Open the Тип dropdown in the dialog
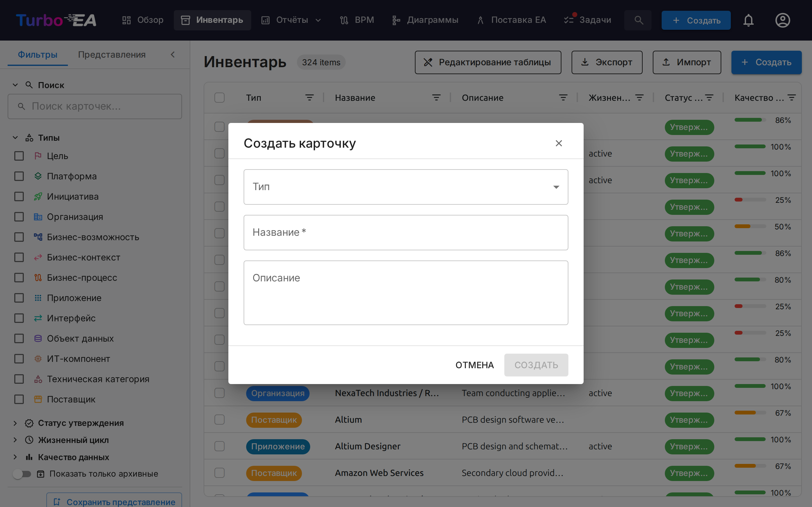 point(406,187)
